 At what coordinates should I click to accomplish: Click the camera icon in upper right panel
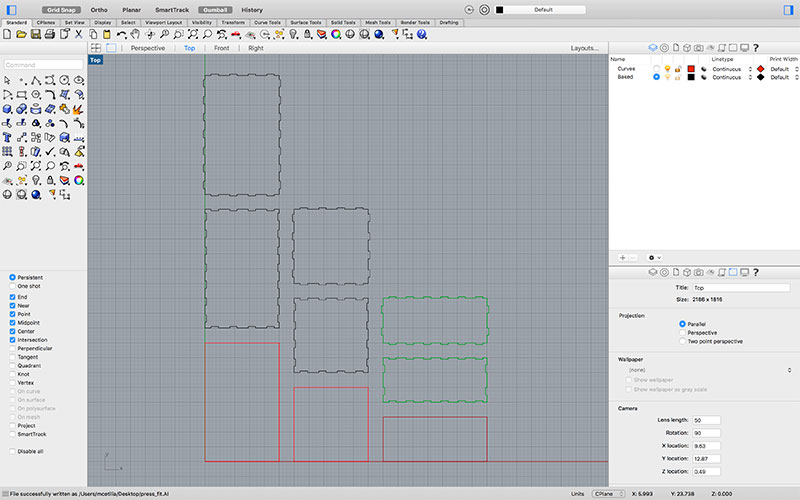(x=698, y=48)
